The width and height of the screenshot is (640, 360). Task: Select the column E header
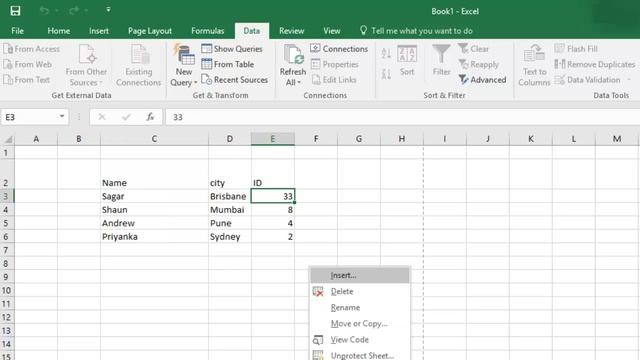pos(273,139)
